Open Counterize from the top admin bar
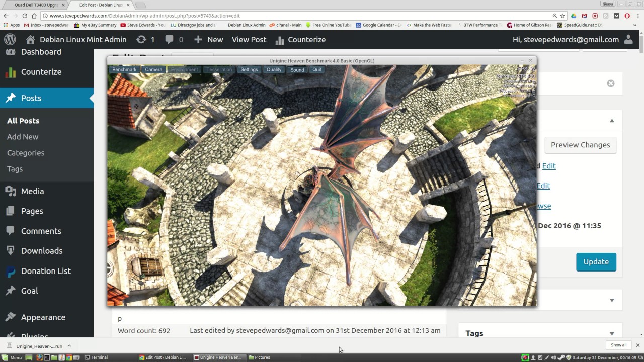 tap(300, 39)
